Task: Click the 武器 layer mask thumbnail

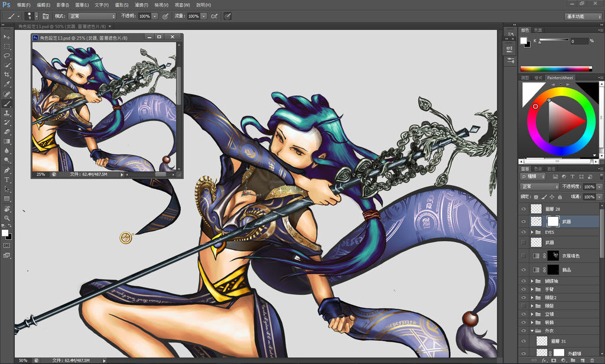Action: [x=553, y=221]
